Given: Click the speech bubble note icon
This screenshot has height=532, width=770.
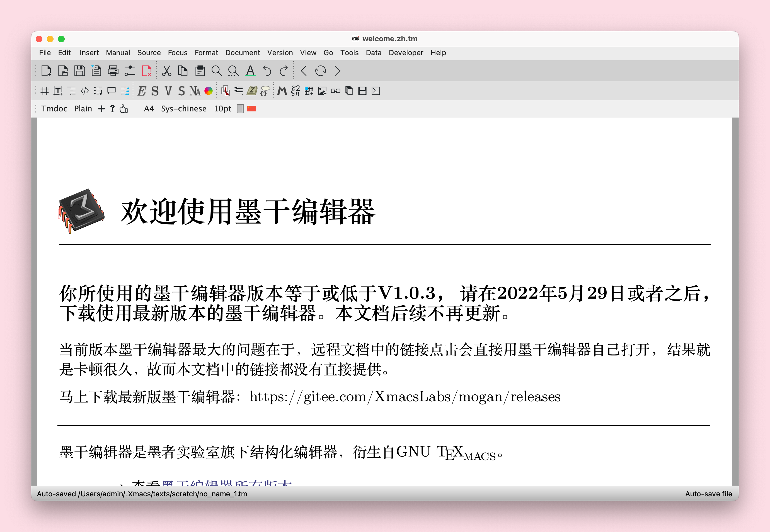Looking at the screenshot, I should click(112, 91).
